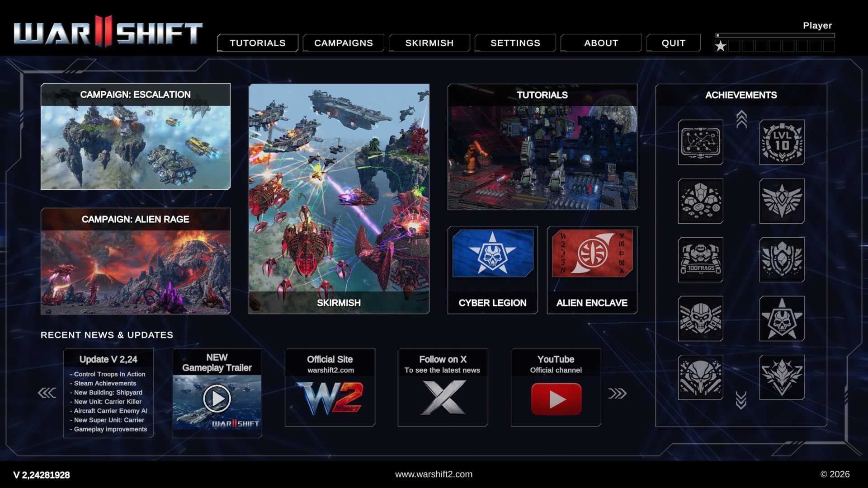The height and width of the screenshot is (488, 868).
Task: View the 100FRAGS mech achievement
Action: click(700, 260)
